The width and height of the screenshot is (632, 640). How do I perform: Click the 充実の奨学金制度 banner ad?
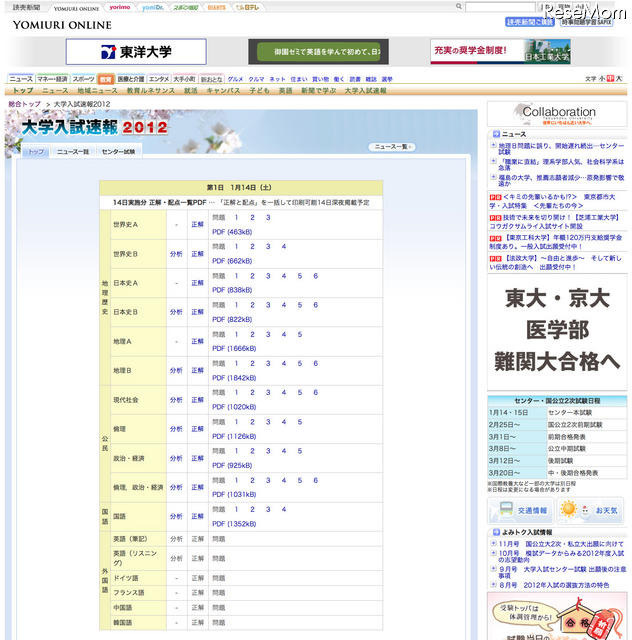[x=500, y=52]
